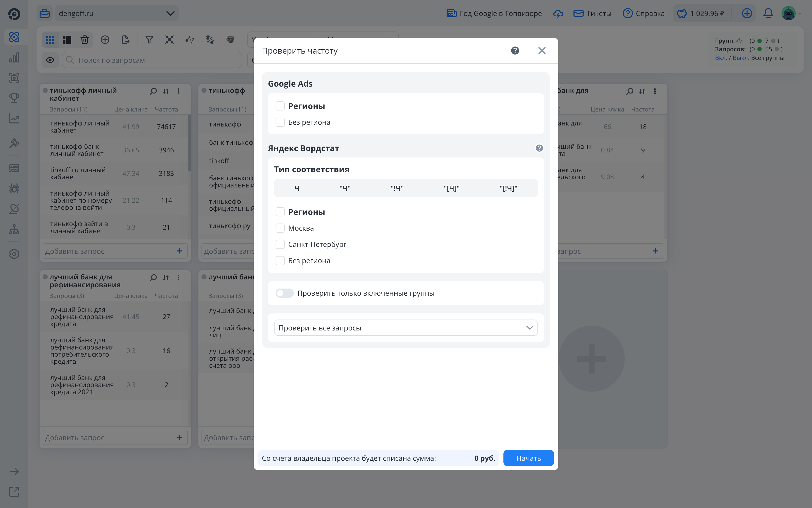
Task: Add funds with the circled plus icon
Action: coord(747,13)
